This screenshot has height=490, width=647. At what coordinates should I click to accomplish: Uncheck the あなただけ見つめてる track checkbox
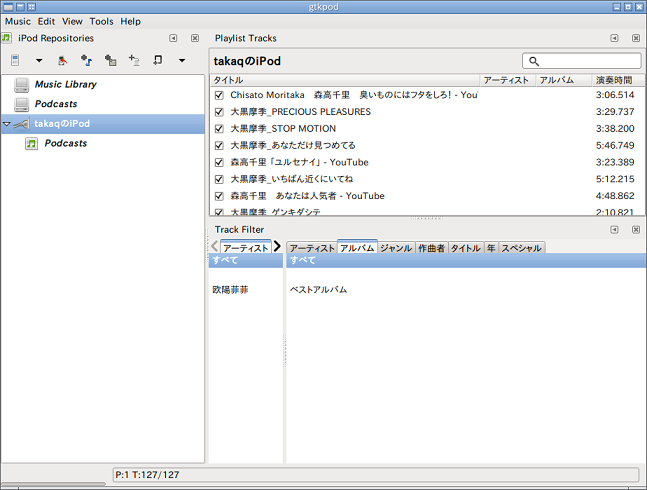click(x=219, y=146)
